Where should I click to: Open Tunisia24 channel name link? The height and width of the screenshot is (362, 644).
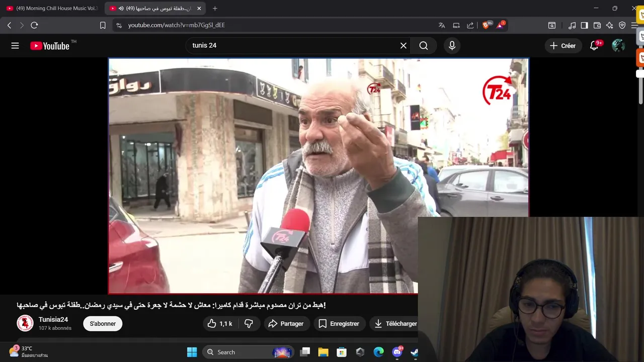click(x=53, y=319)
